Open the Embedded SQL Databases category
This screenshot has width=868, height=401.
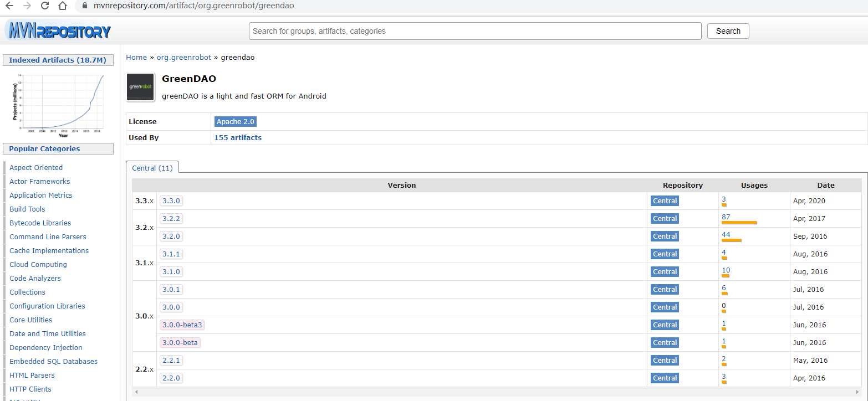click(x=53, y=361)
